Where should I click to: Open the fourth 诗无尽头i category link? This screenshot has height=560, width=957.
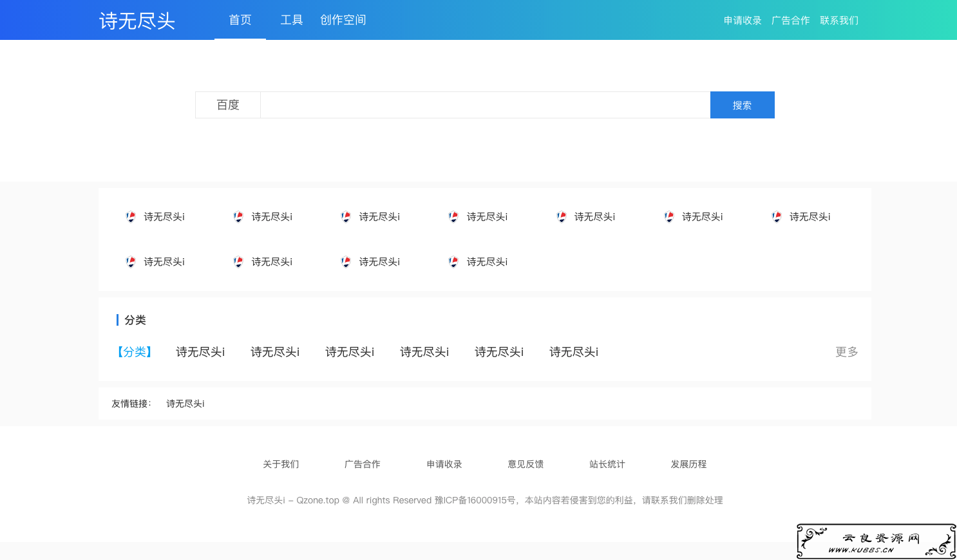pos(424,352)
